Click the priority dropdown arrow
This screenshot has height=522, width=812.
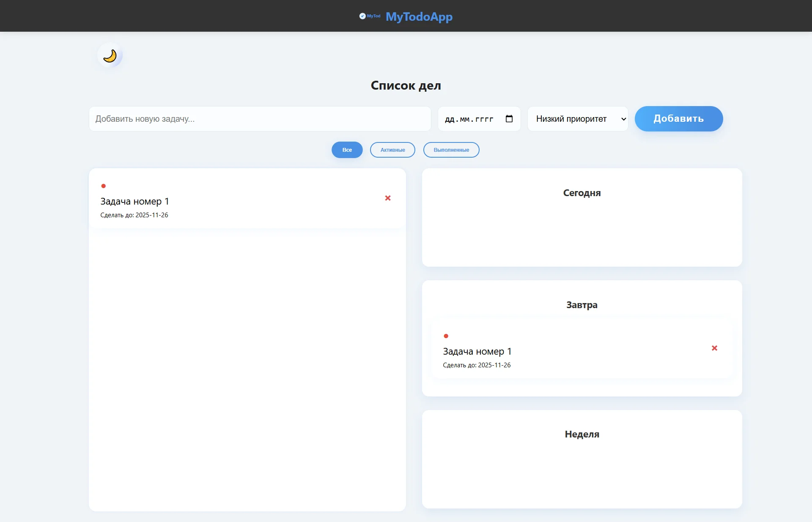[623, 119]
